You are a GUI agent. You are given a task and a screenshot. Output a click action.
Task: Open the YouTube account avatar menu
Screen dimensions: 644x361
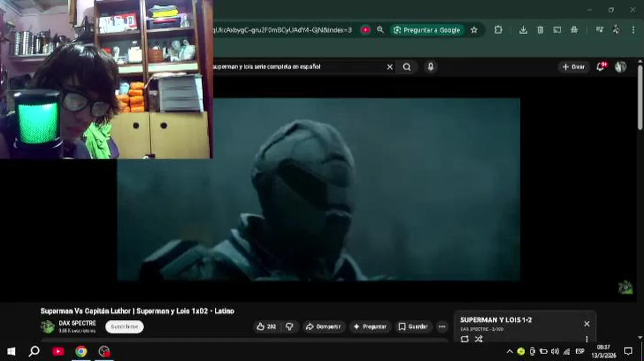621,67
